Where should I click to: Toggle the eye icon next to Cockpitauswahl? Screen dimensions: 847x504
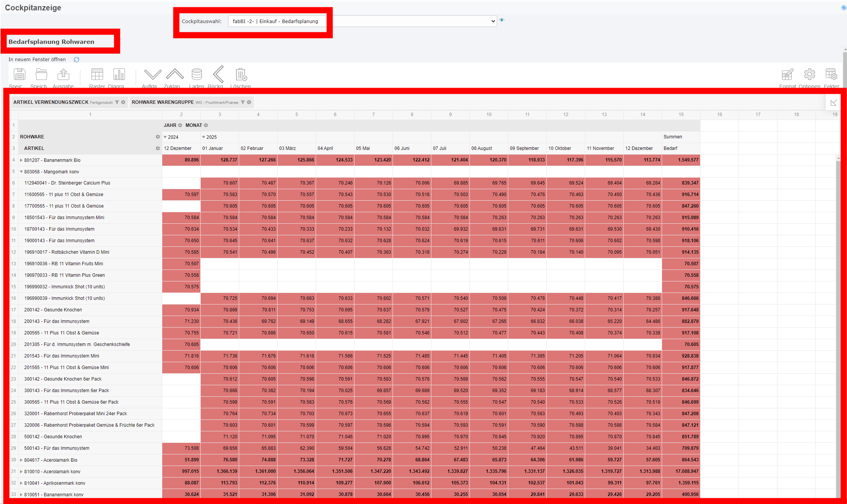coord(502,20)
